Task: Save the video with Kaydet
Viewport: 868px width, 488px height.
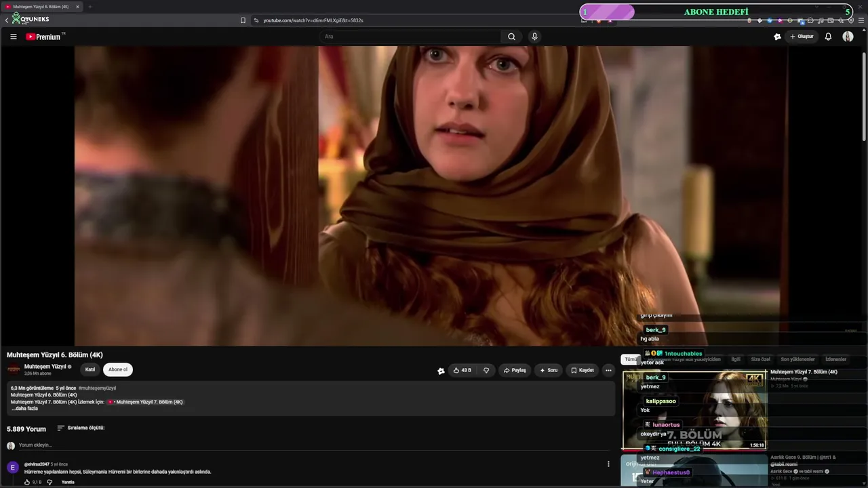Action: point(583,370)
